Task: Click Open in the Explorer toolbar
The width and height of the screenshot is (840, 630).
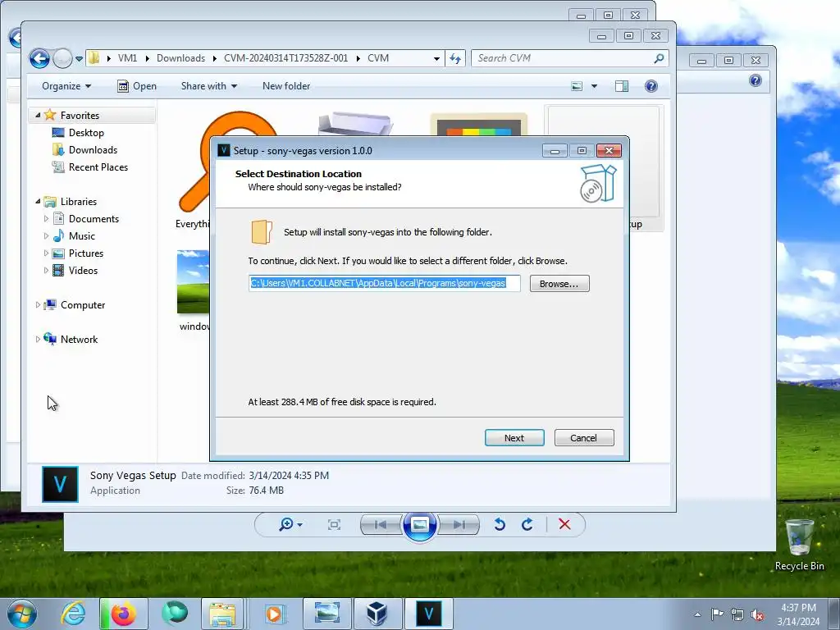Action: click(x=137, y=85)
